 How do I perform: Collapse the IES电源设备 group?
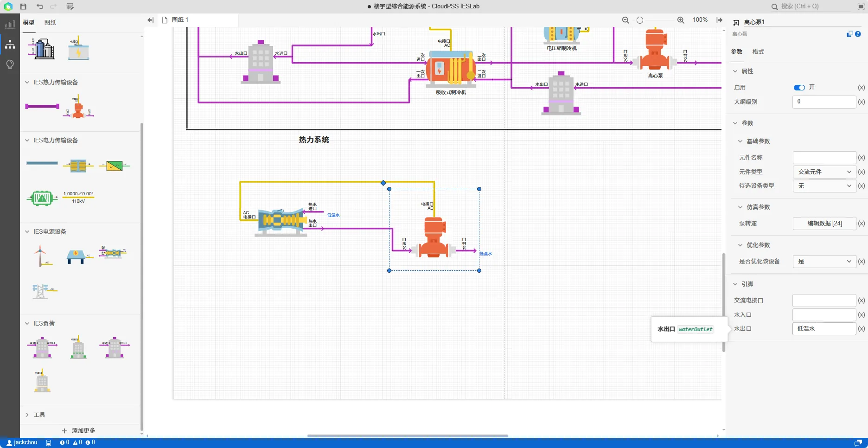point(27,231)
